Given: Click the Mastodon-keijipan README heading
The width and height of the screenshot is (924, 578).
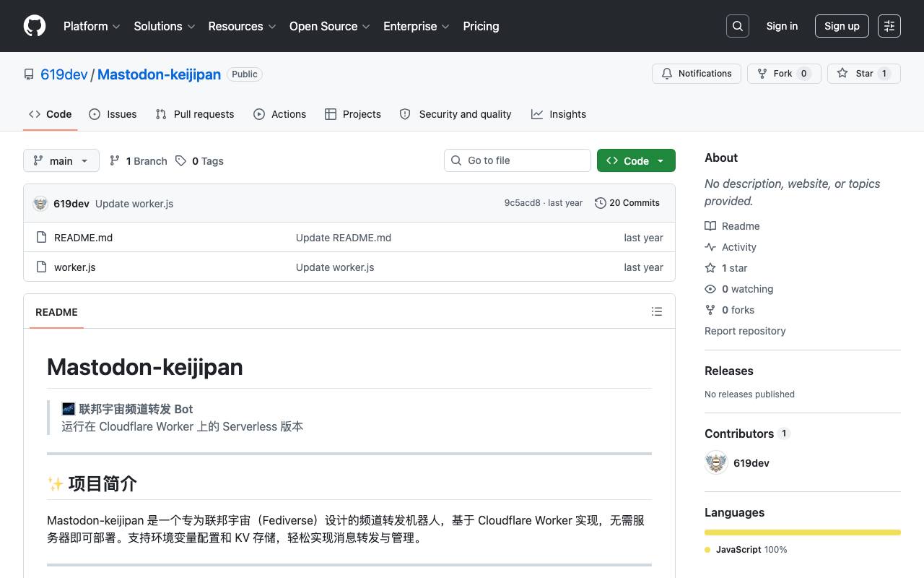Looking at the screenshot, I should click(145, 367).
